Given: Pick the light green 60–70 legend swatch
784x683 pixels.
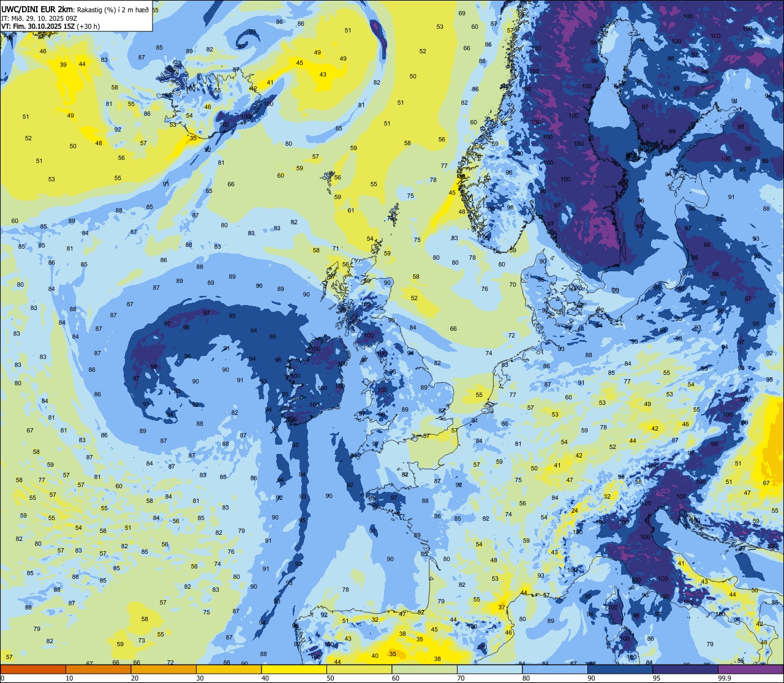Looking at the screenshot, I should point(424,669).
